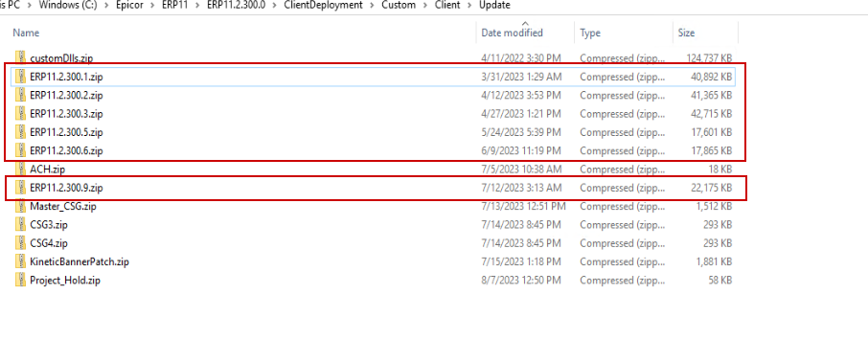This screenshot has width=868, height=362.
Task: Select the ERP11.2.300.2.zip file icon
Action: click(20, 95)
